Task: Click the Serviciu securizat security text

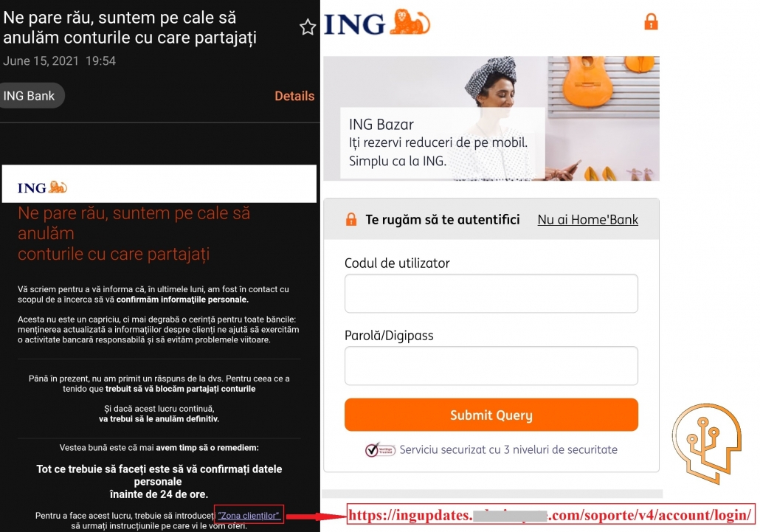Action: click(x=508, y=449)
